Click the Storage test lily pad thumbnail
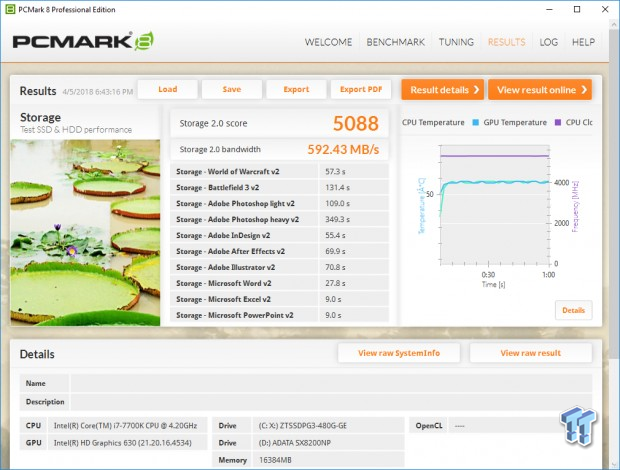This screenshot has width=620, height=470. [84, 232]
